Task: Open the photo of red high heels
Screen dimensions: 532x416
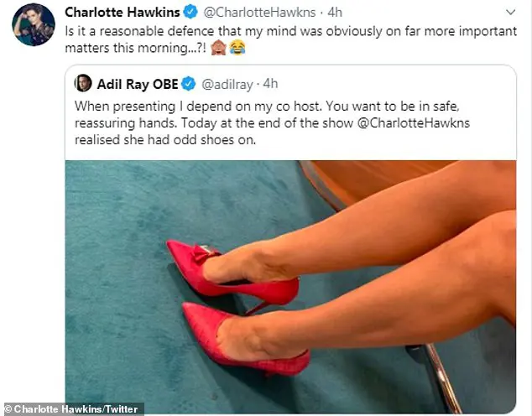Action: tap(291, 287)
